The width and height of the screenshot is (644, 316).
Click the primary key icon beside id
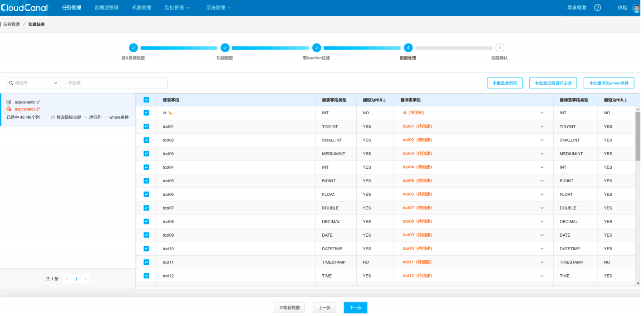tap(170, 113)
